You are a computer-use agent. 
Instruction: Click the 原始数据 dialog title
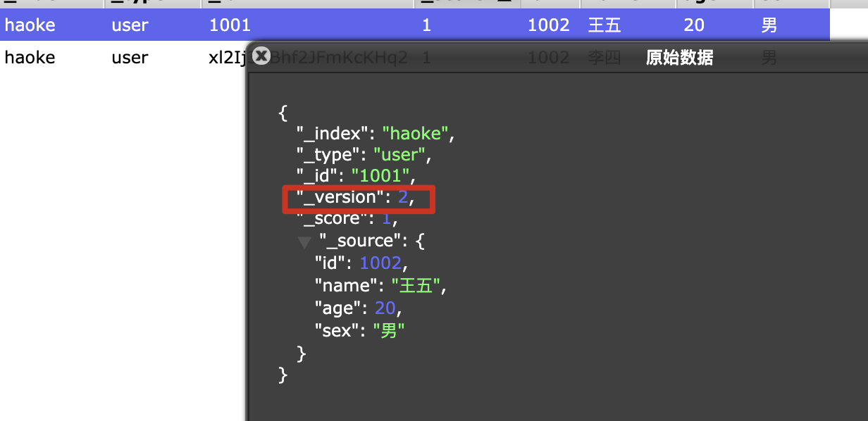(680, 58)
